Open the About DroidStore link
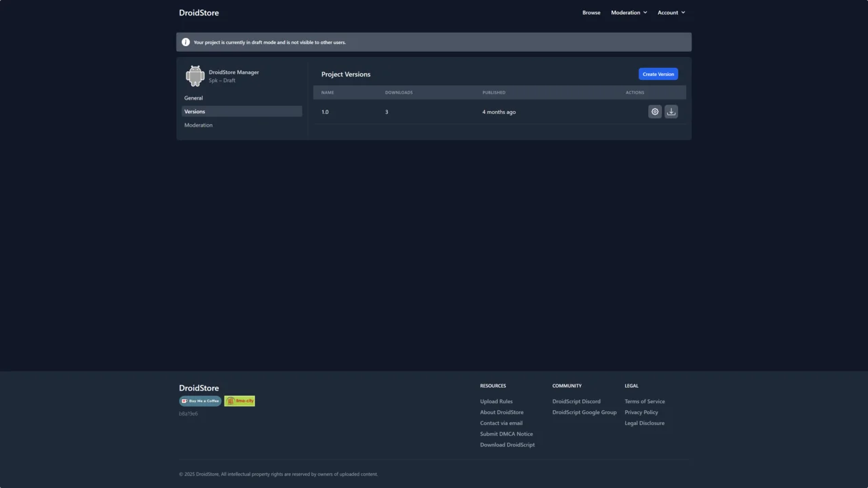868x488 pixels. [x=502, y=412]
